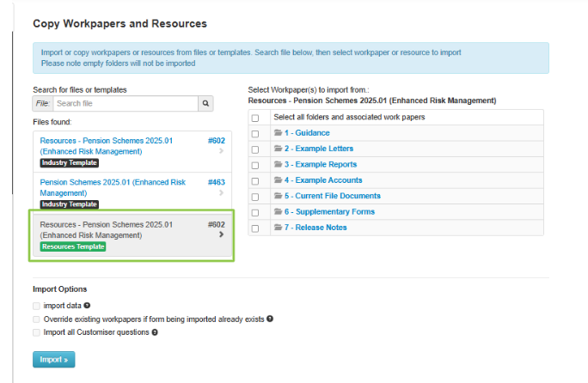Expand chevron on Pension Schemes #463 result
Image resolution: width=588 pixels, height=383 pixels.
[221, 193]
